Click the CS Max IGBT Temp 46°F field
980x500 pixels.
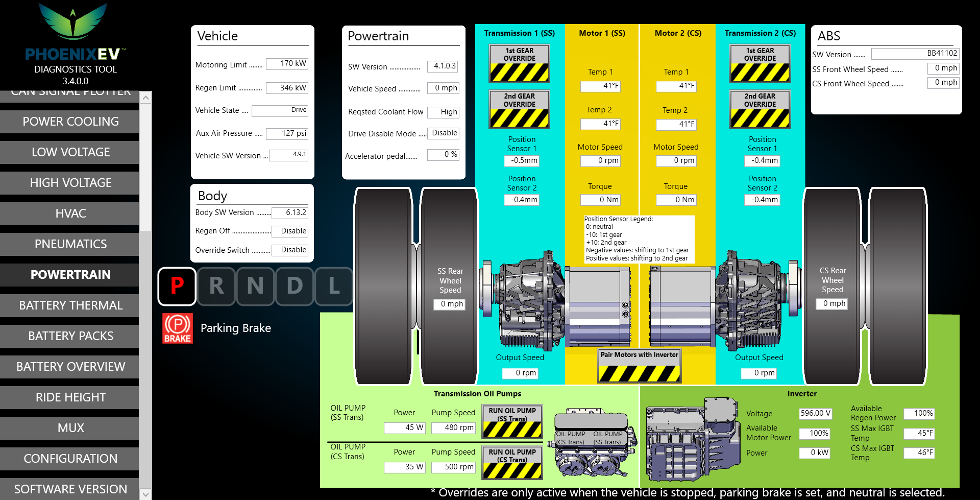pyautogui.click(x=919, y=453)
